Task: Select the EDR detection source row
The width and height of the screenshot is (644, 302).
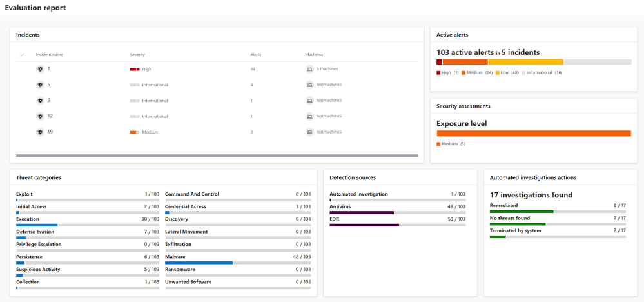Action: click(x=398, y=222)
